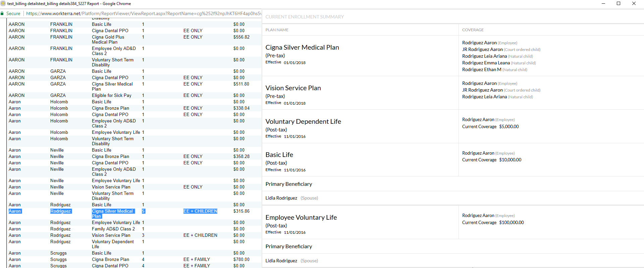Click '(Pre-tax)' under Cigna Silver Medical Plan
The image size is (644, 268).
coord(275,56)
